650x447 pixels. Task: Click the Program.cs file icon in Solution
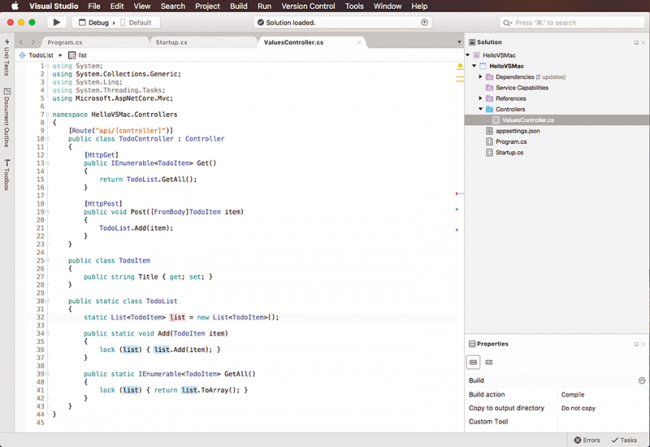click(x=490, y=141)
